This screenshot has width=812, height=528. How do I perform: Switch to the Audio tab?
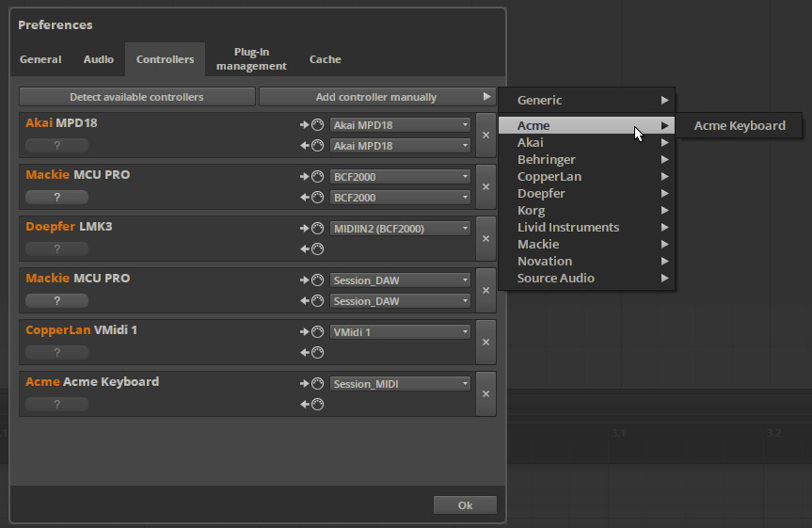pyautogui.click(x=99, y=59)
